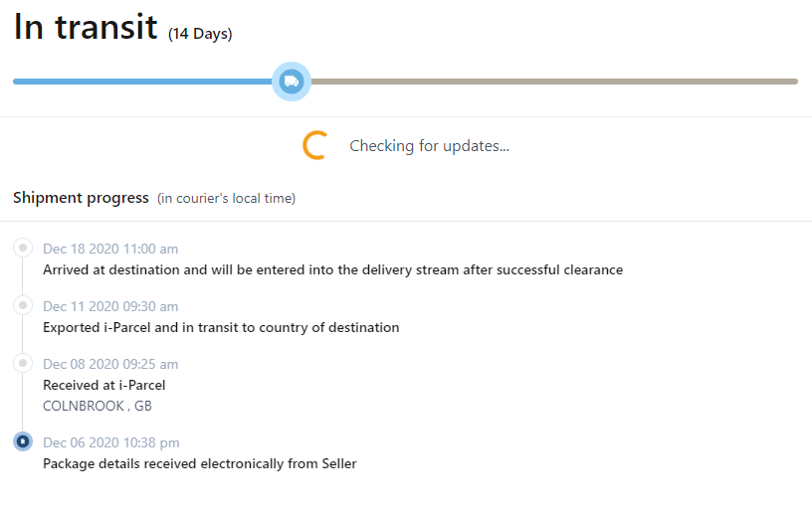812x515 pixels.
Task: Select the Dec 11 timeline marker dot
Action: point(23,305)
